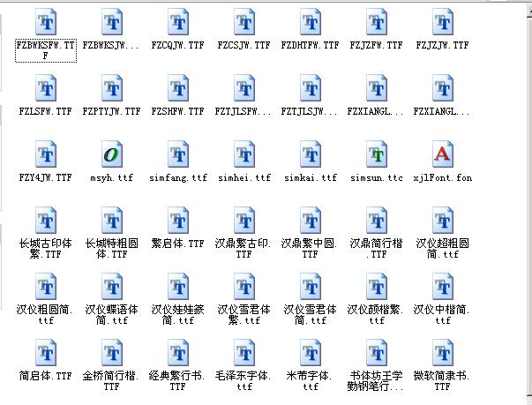
Task: Click the 汉仪雪君体简.ttf file name
Action: coord(310,315)
